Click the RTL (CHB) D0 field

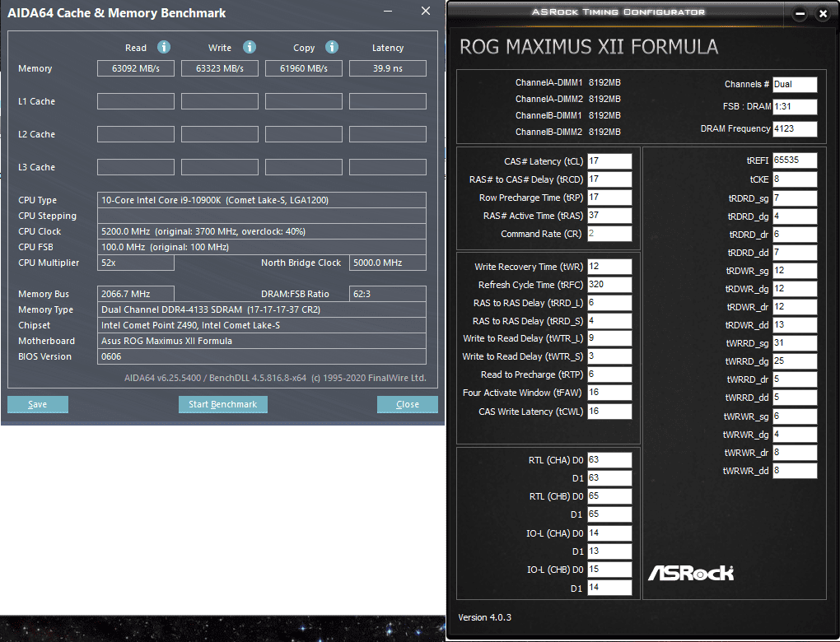click(x=609, y=496)
